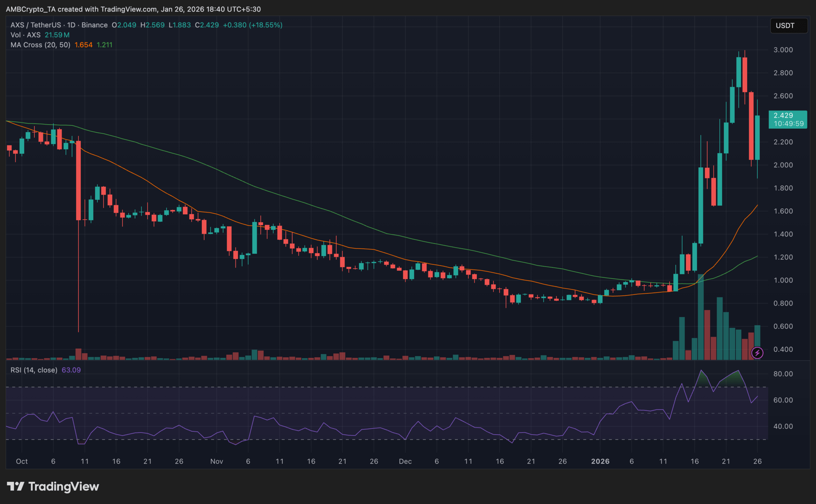The image size is (816, 504).
Task: Click the Nov label on time axis
Action: [216, 461]
